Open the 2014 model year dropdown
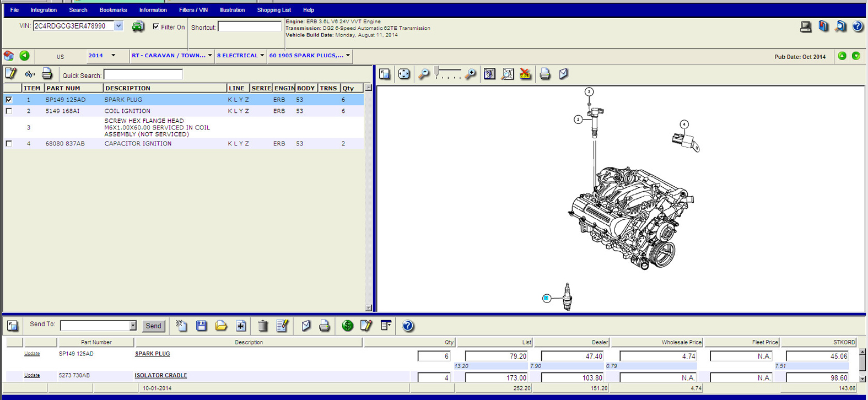Screen dimensions: 868x400 [x=113, y=56]
